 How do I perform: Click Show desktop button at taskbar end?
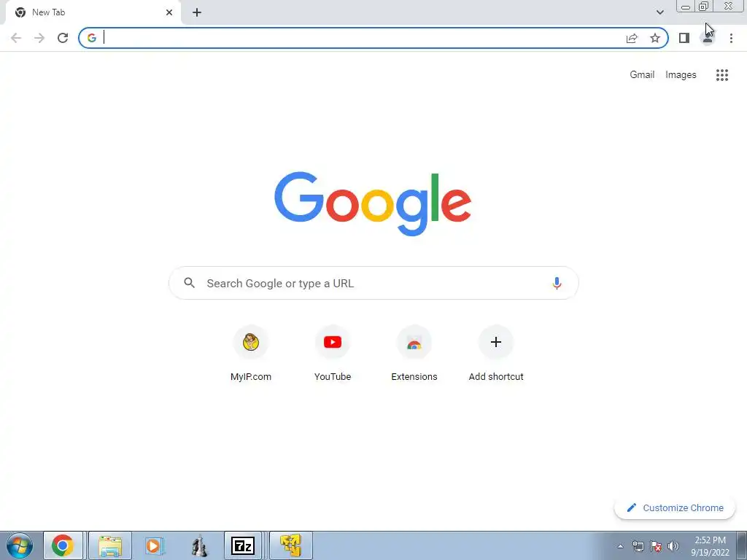coord(741,545)
